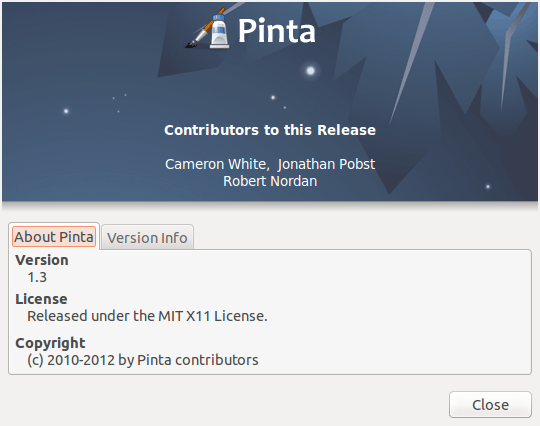Click the small star at banner's bottom right
The image size is (540, 426).
(x=488, y=187)
